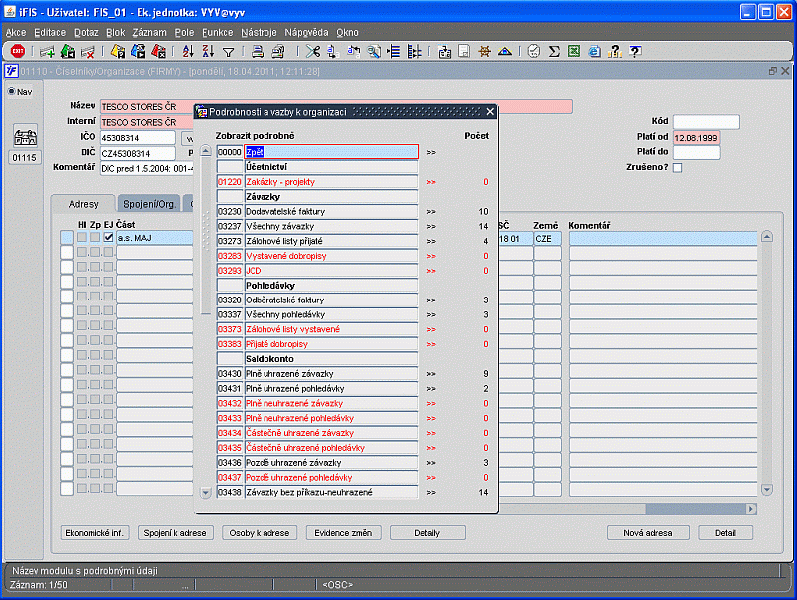Open details arrow for Pozdě uhrazené závazky

[x=431, y=463]
